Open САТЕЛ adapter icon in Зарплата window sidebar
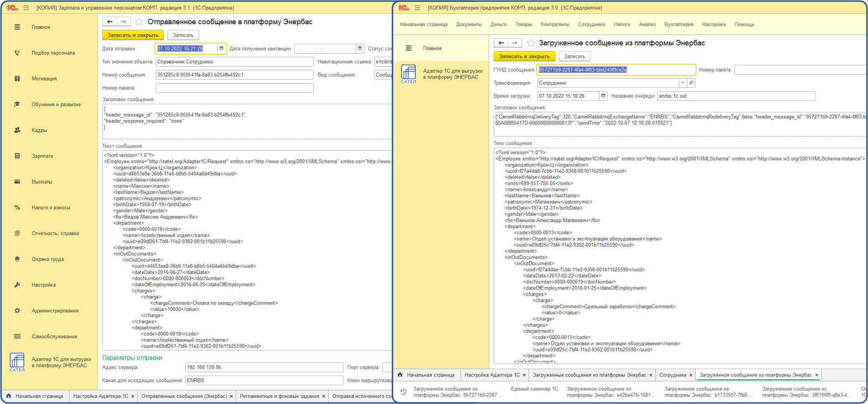The image size is (868, 404). tap(17, 362)
